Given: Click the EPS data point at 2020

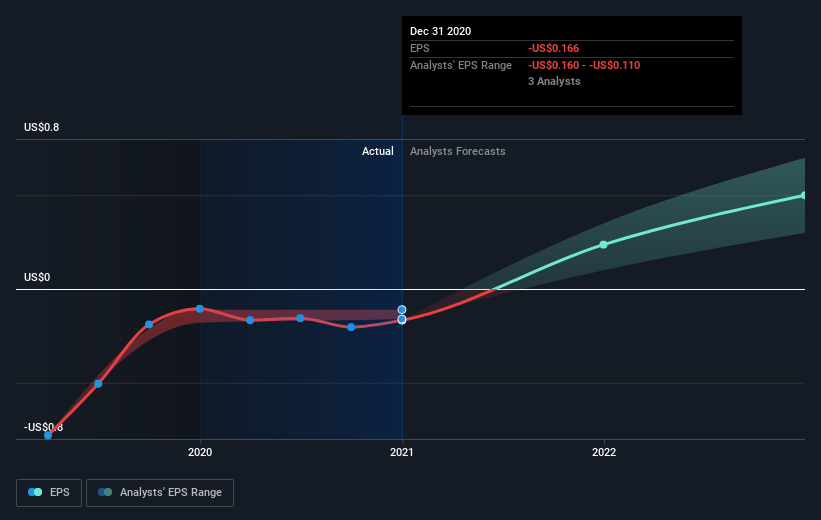Looking at the screenshot, I should coord(199,309).
